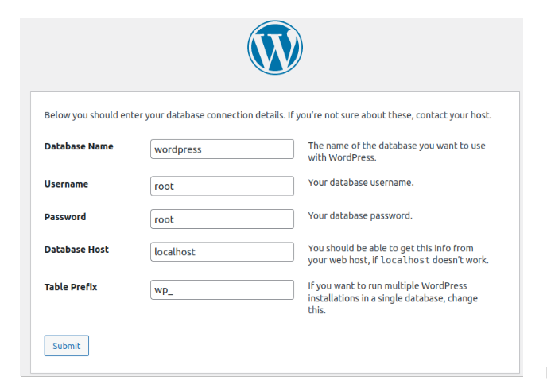Click the Table Prefix field with wp_
Image resolution: width=547 pixels, height=392 pixels.
(222, 289)
